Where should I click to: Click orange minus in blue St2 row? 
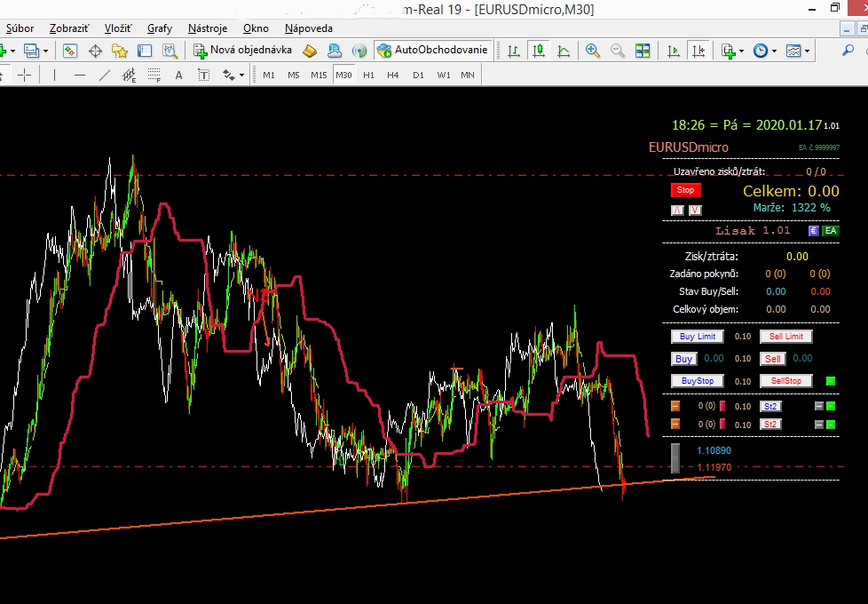[x=675, y=406]
